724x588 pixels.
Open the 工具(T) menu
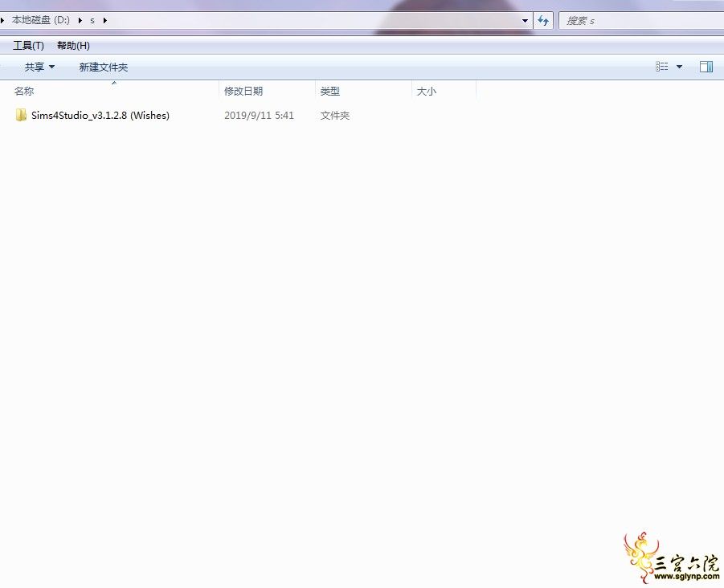(28, 45)
